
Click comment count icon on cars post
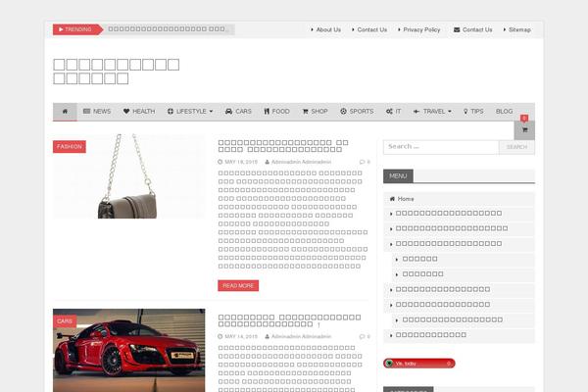pyautogui.click(x=365, y=336)
